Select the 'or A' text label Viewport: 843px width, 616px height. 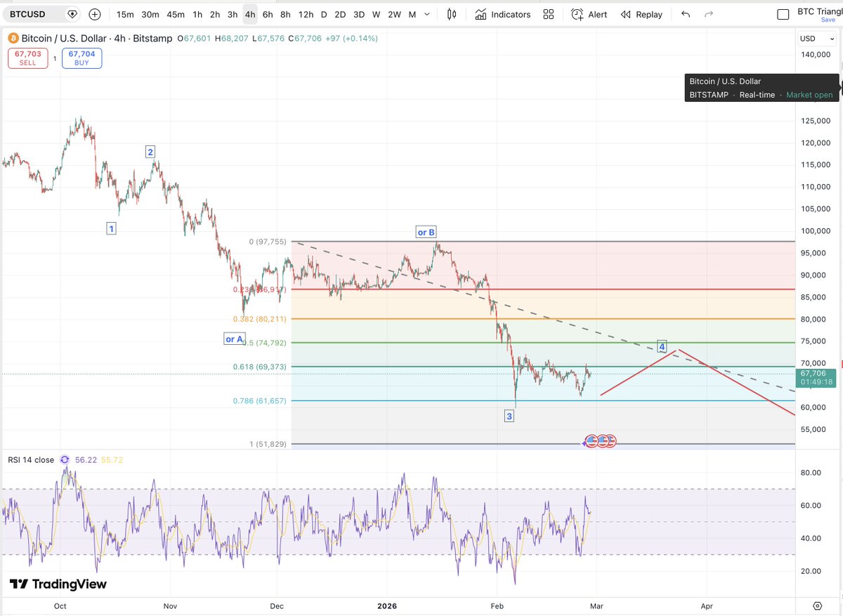234,339
